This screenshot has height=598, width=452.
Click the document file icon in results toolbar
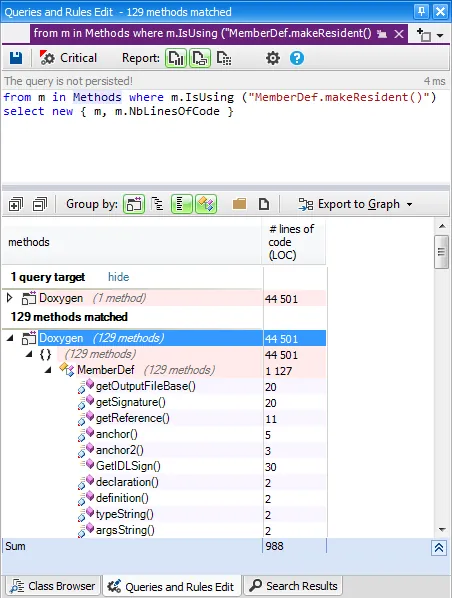click(x=264, y=204)
